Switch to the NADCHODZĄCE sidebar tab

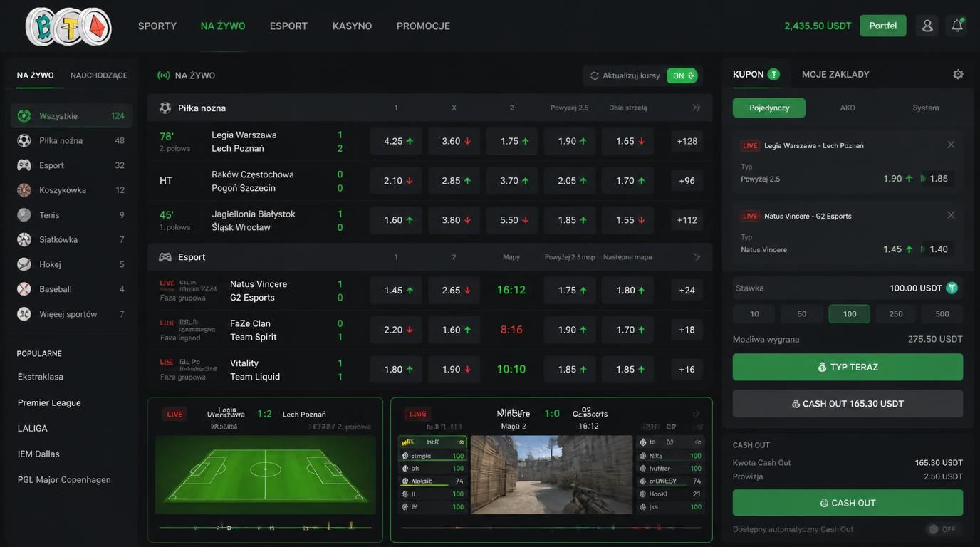pos(99,75)
